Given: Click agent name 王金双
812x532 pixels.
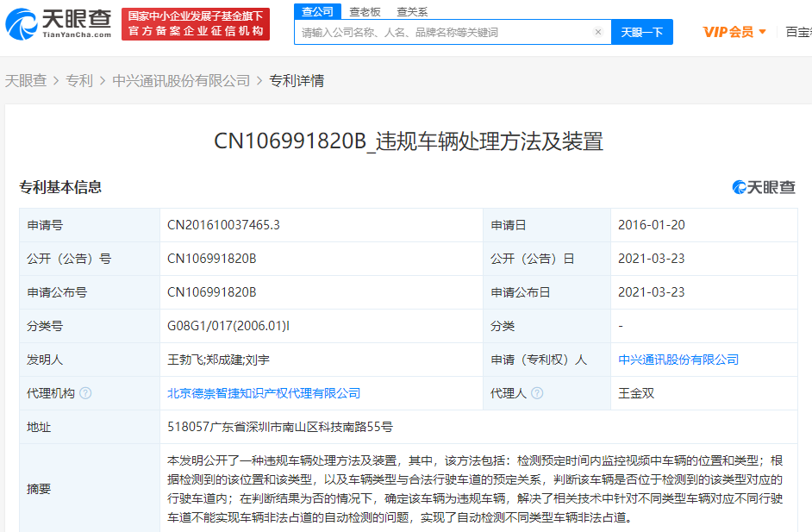Looking at the screenshot, I should (x=636, y=393).
